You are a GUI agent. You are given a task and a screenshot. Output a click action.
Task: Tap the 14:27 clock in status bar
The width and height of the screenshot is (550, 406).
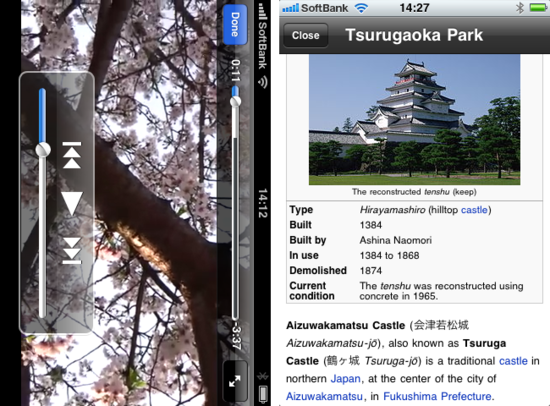point(414,8)
